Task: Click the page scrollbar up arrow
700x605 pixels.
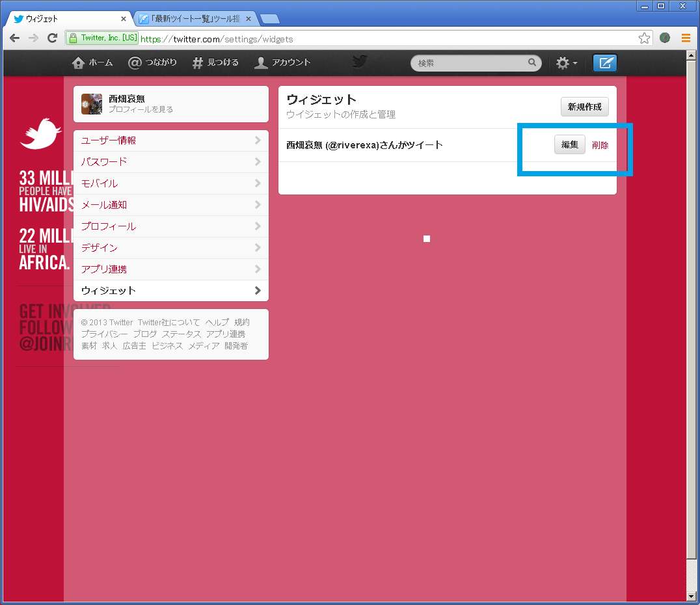Action: 691,55
